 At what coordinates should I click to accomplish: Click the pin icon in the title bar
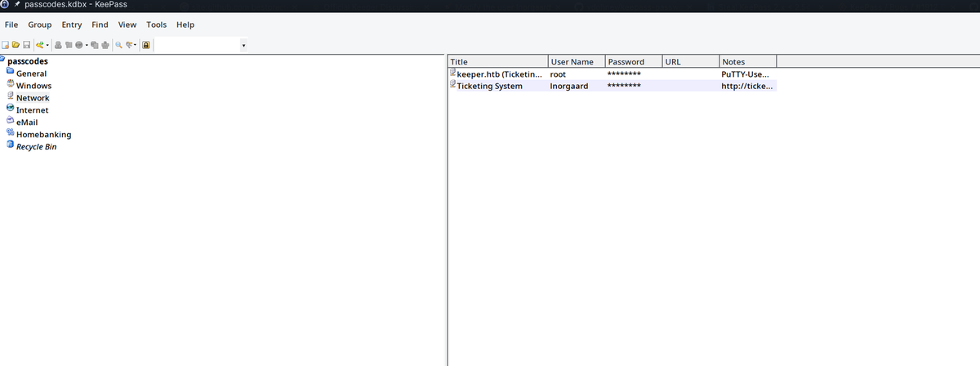click(x=19, y=5)
